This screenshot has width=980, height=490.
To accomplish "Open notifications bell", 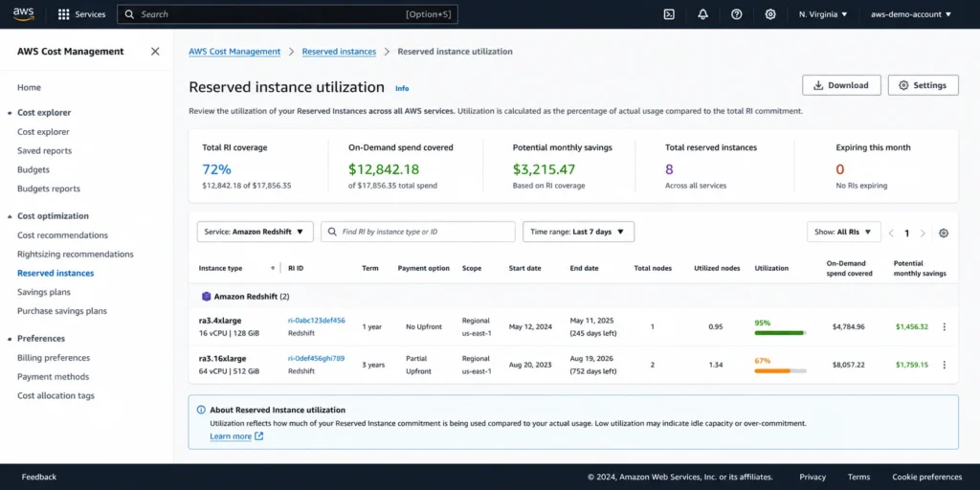I will coord(702,14).
